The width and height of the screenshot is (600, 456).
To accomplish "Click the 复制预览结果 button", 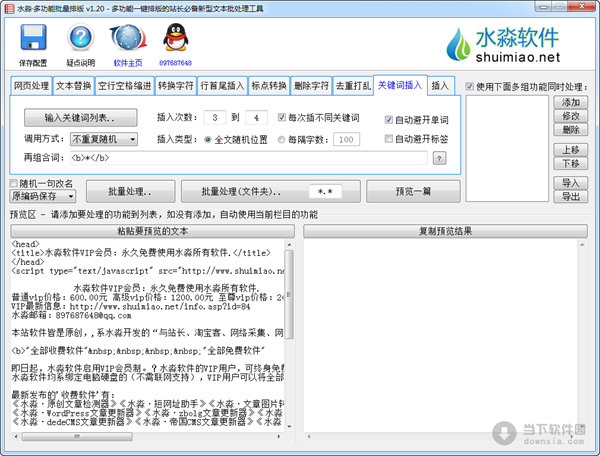I will point(445,231).
